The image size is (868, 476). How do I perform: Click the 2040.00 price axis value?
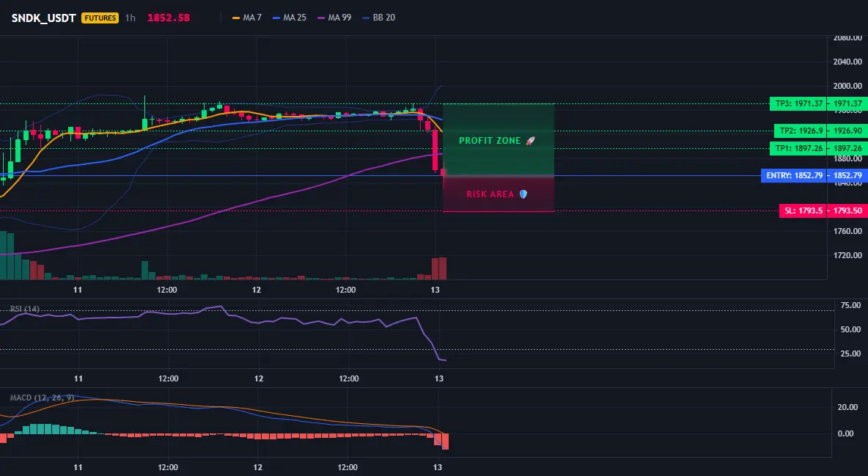[x=847, y=62]
